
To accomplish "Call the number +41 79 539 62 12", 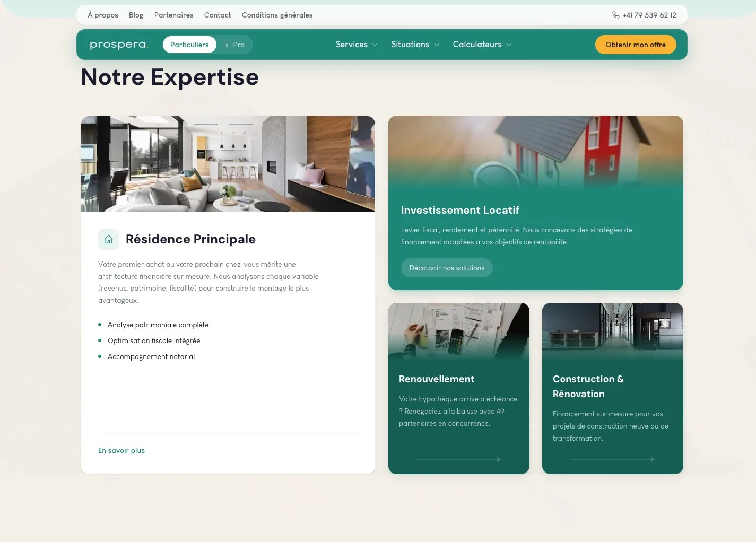I will (649, 15).
